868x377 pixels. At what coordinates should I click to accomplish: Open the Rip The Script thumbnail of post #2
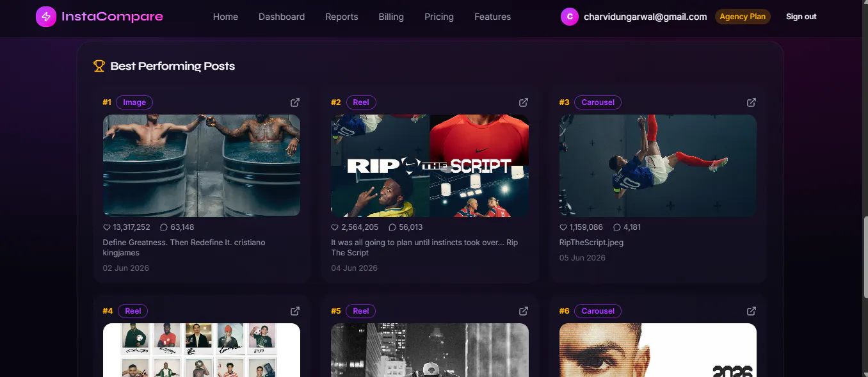(x=430, y=166)
